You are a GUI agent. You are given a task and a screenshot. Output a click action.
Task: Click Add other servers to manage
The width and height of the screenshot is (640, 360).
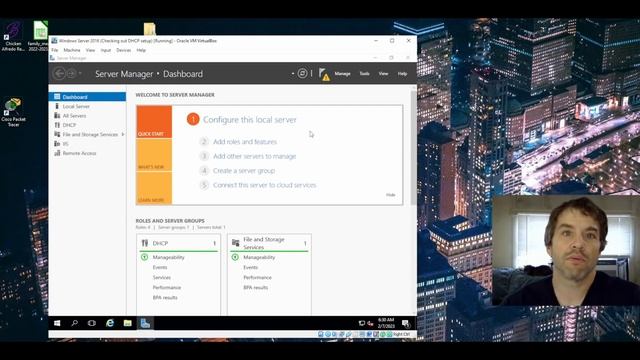coord(254,156)
